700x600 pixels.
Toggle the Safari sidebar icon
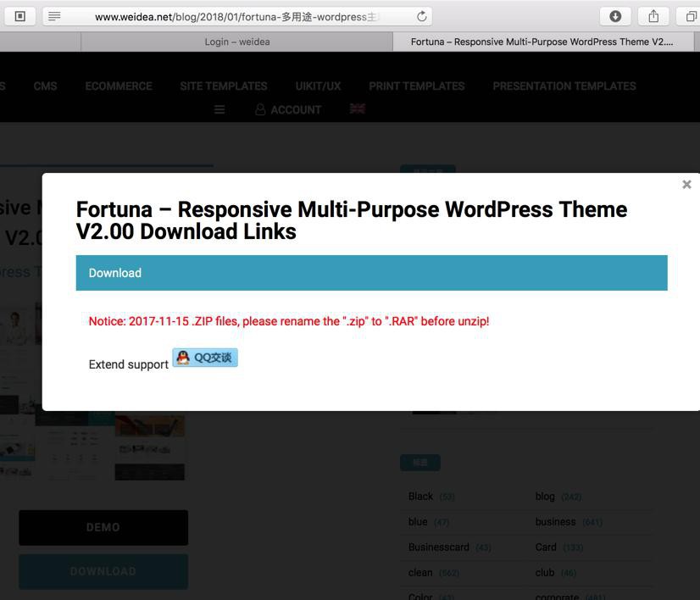click(x=20, y=16)
